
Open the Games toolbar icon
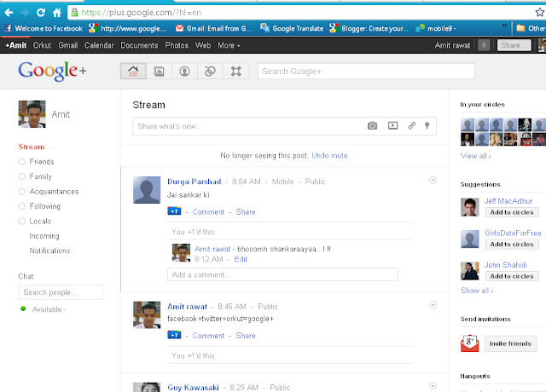236,72
